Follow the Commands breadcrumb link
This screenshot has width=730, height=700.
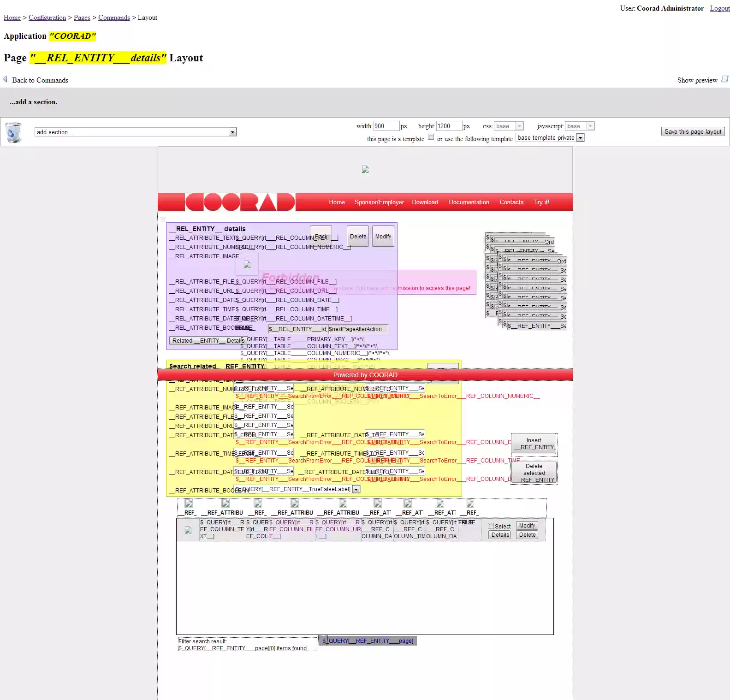click(x=114, y=18)
